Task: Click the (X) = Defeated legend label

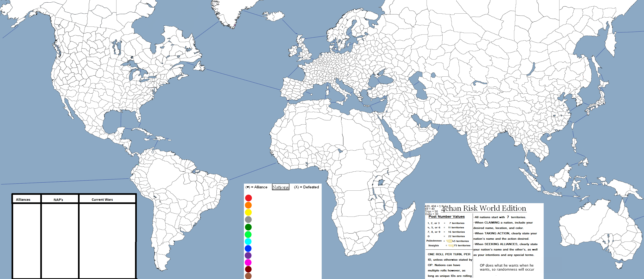Action: click(306, 187)
